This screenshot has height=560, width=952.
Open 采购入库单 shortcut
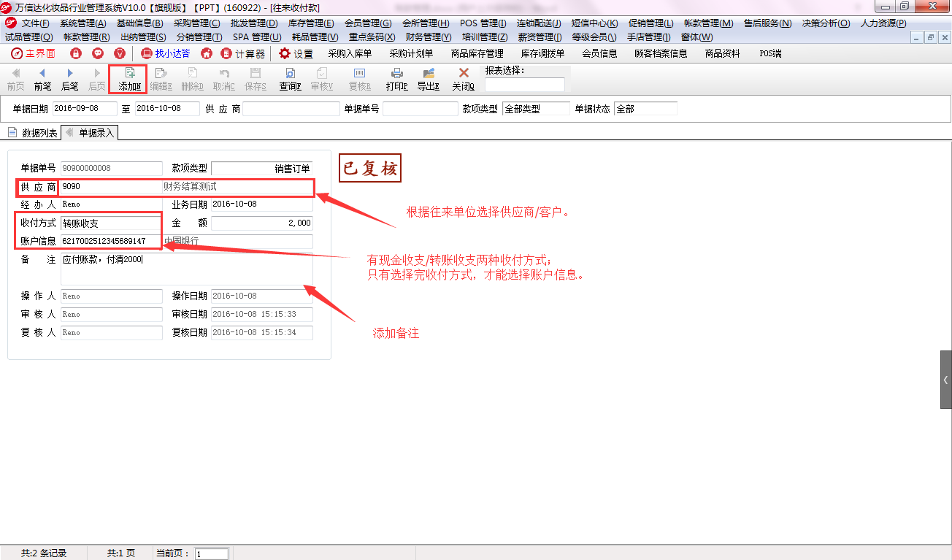click(350, 53)
